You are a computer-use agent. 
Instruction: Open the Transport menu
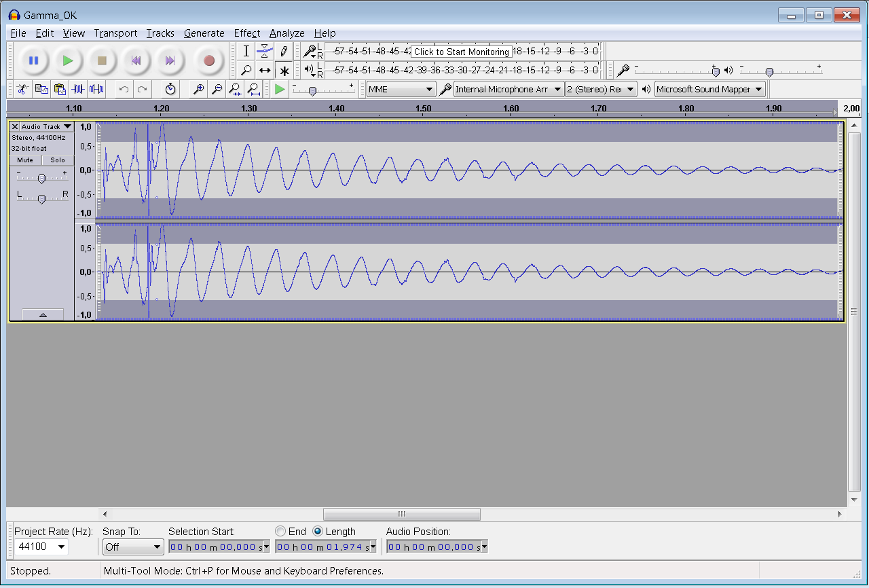click(115, 33)
